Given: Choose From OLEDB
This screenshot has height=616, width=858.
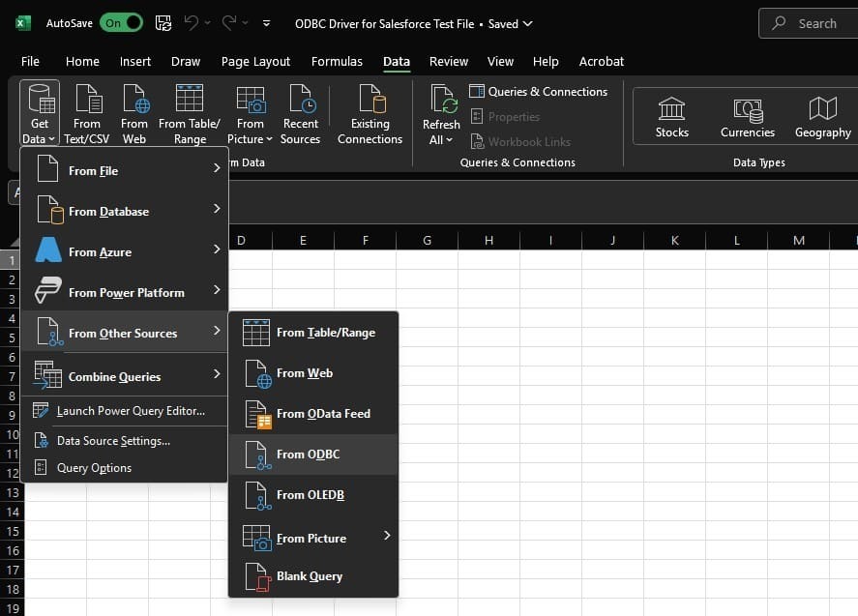Looking at the screenshot, I should click(x=313, y=494).
